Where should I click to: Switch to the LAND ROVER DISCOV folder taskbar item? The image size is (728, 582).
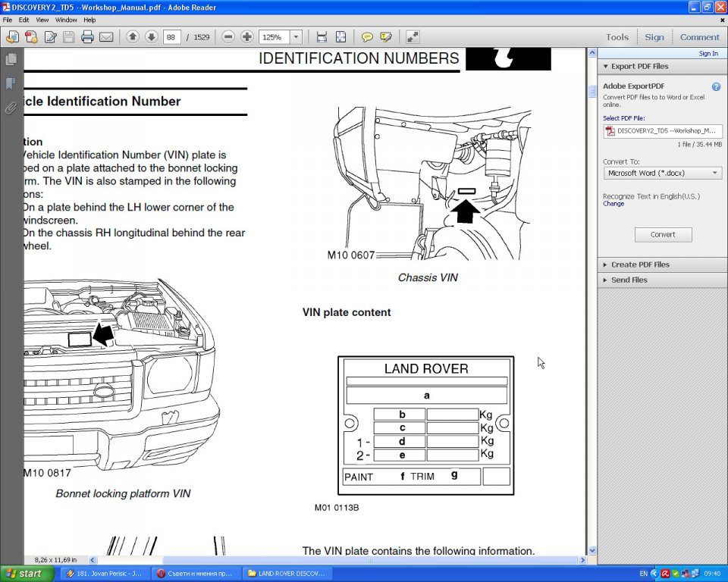(x=287, y=574)
